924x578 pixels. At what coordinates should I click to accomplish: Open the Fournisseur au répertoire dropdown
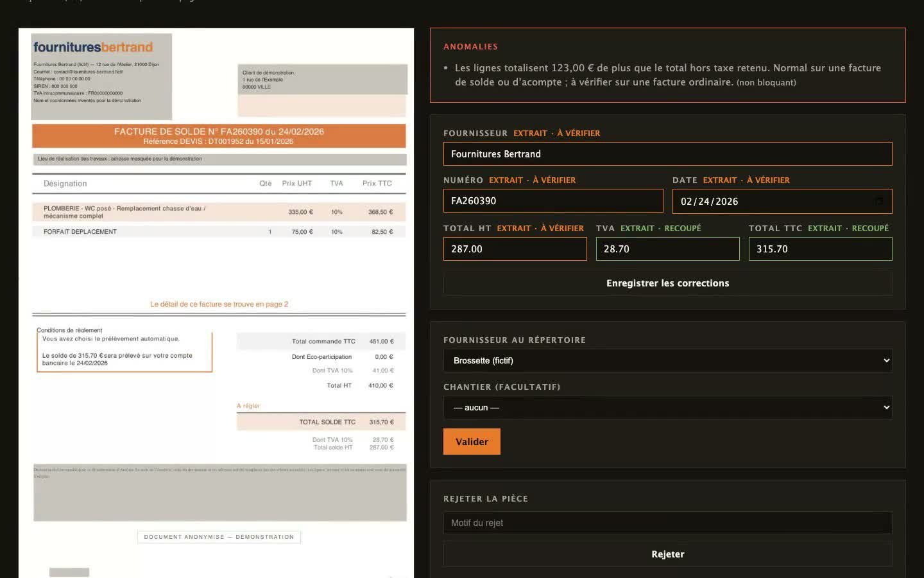point(667,360)
